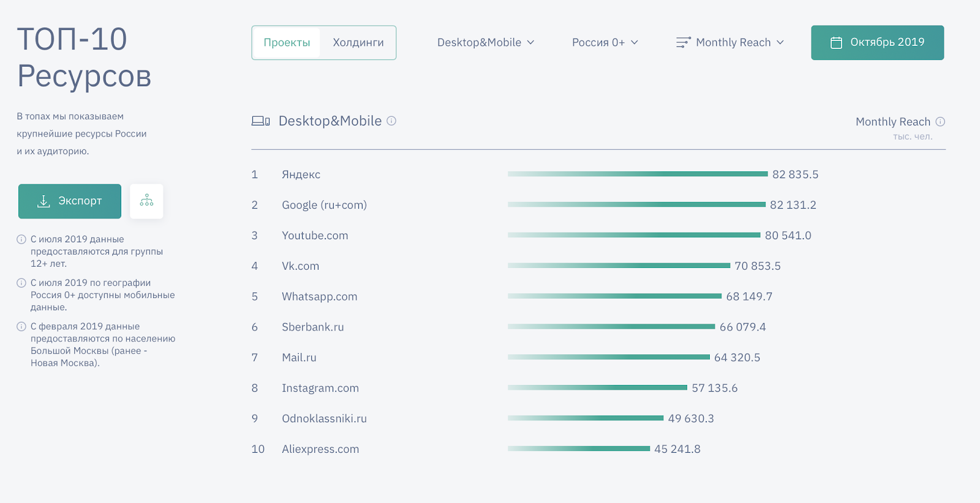Click the value 49 630.3
This screenshot has width=980, height=503.
(x=691, y=419)
